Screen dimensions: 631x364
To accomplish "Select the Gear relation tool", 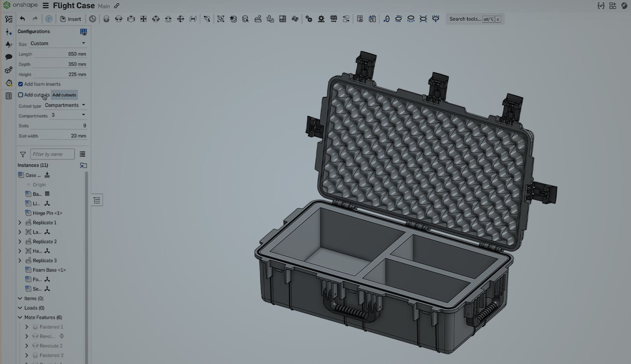I will [x=309, y=19].
